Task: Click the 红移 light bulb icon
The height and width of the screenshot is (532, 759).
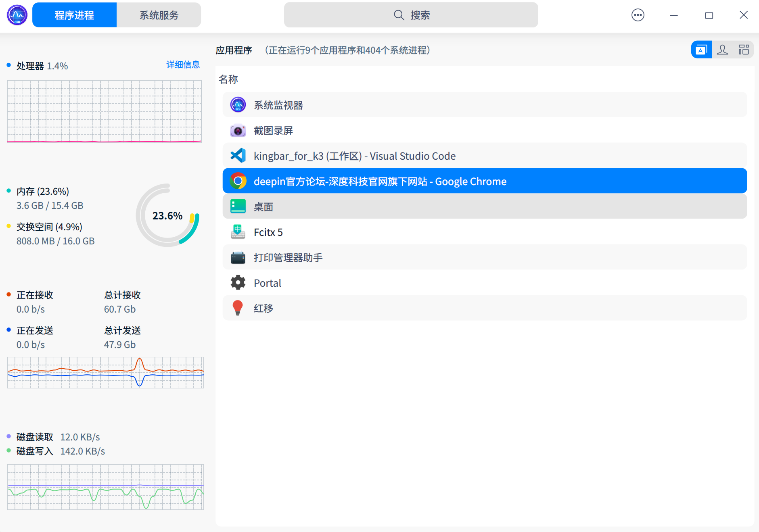Action: [238, 307]
